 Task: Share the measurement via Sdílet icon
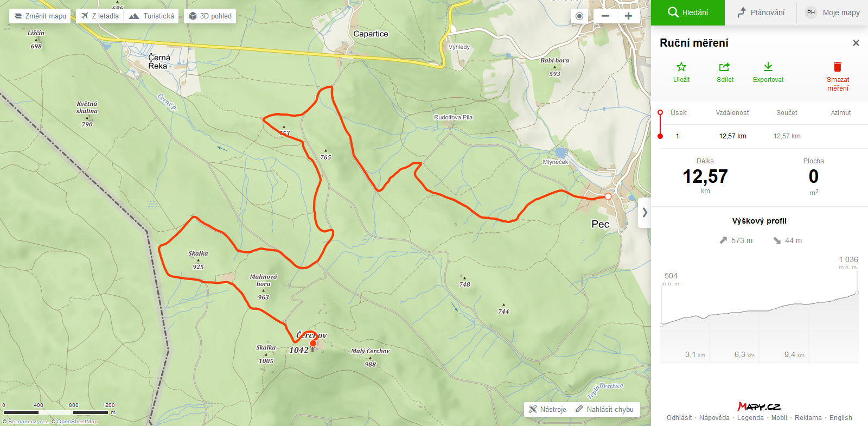pyautogui.click(x=725, y=67)
